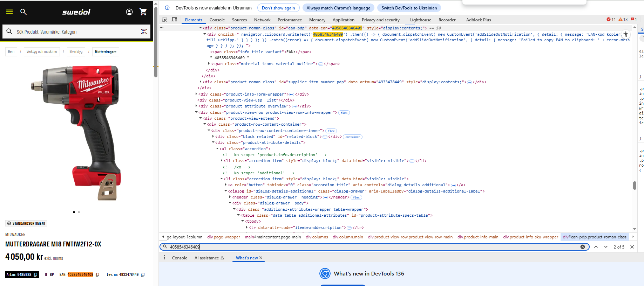Switch to the Elements tab

194,20
